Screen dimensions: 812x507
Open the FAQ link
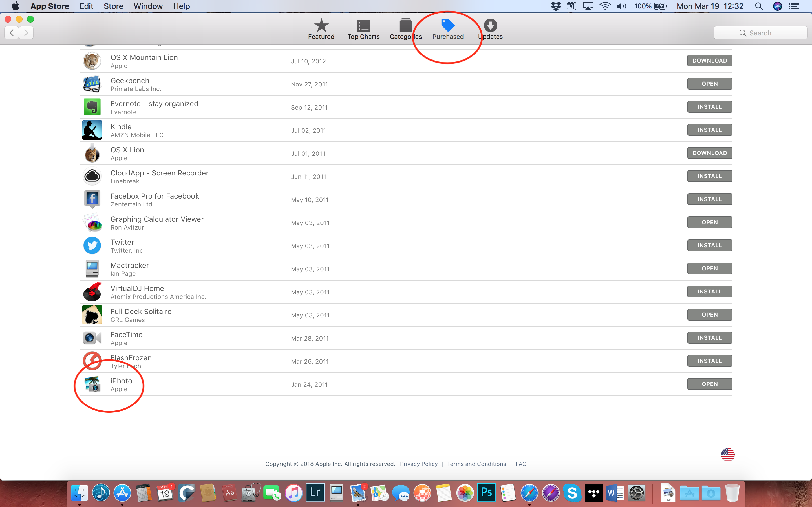pos(521,464)
